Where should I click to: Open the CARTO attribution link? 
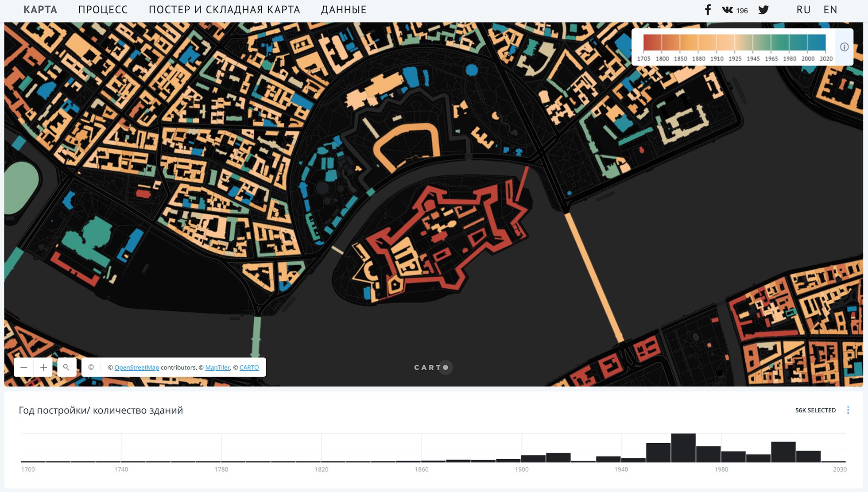(249, 368)
